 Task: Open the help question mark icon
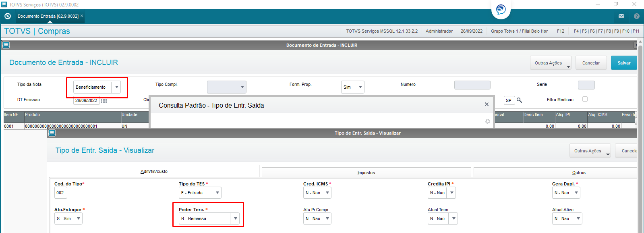point(637,16)
